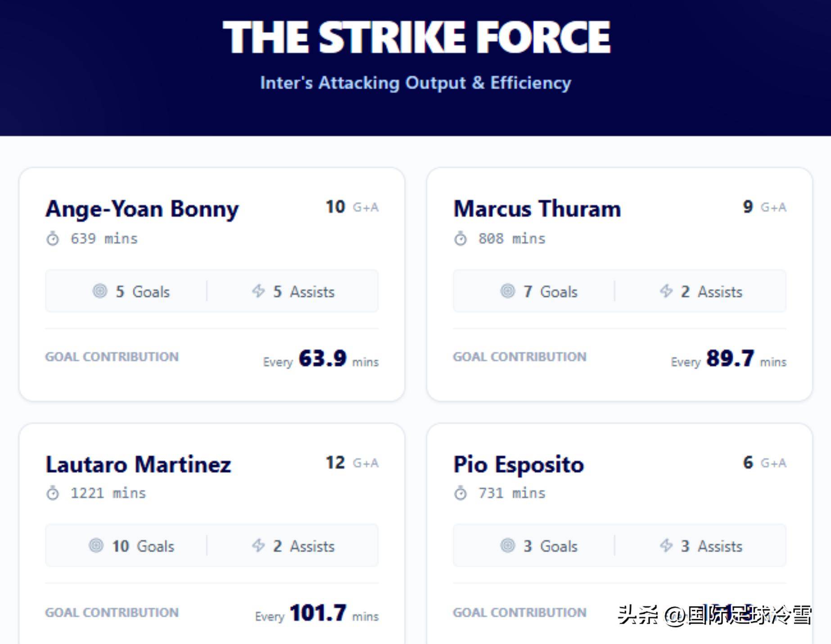Select the Lautaro Martinez name heading
Screen dimensions: 831x644
138,464
